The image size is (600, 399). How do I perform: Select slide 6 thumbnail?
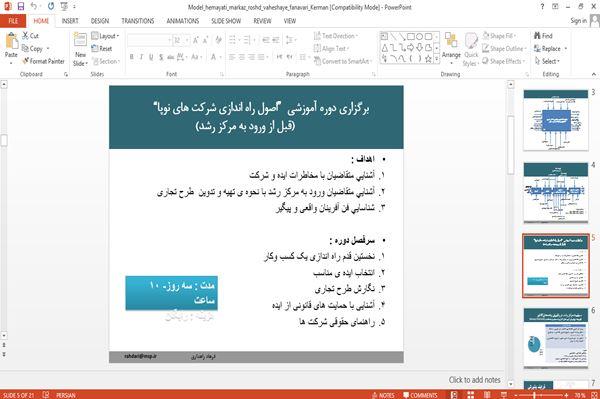[556, 338]
